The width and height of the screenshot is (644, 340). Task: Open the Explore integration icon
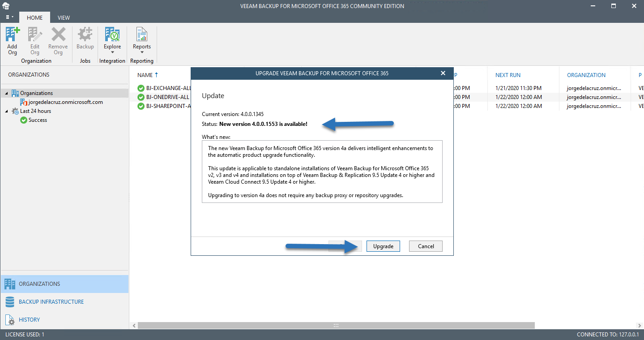(112, 35)
